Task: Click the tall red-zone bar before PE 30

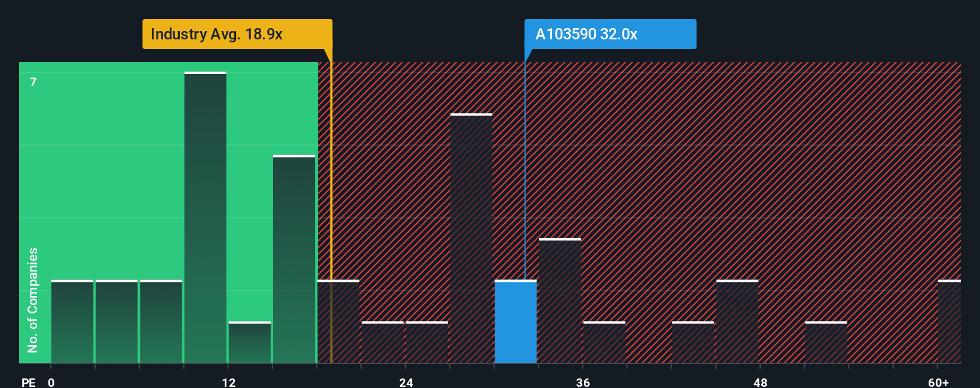Action: coord(471,239)
